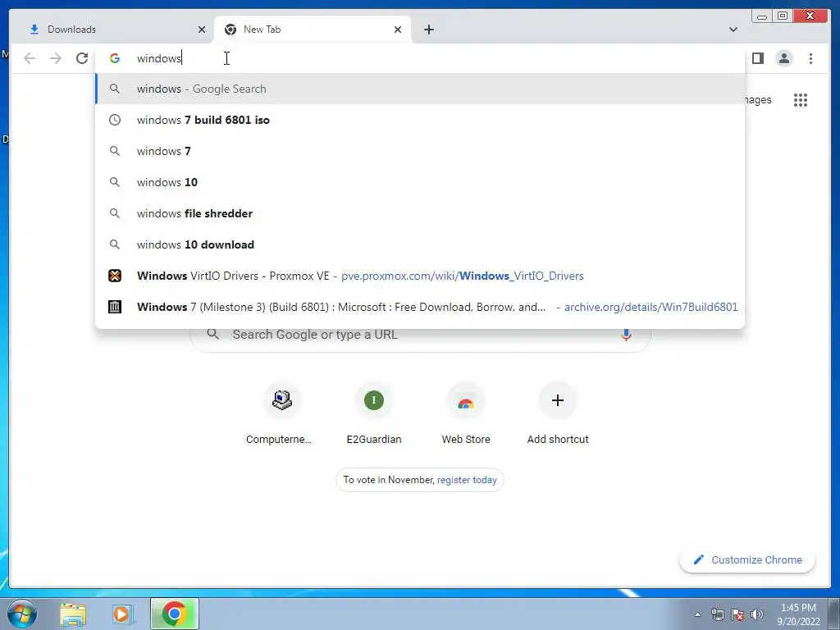
Task: Click the volume speaker tray icon
Action: (757, 614)
